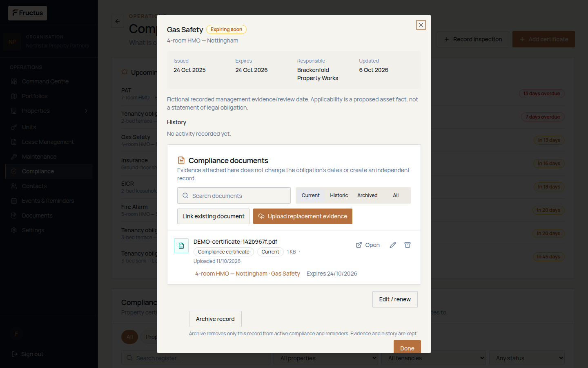The image size is (588, 368).
Task: Open Maintenance from the sidebar
Action: click(x=39, y=157)
